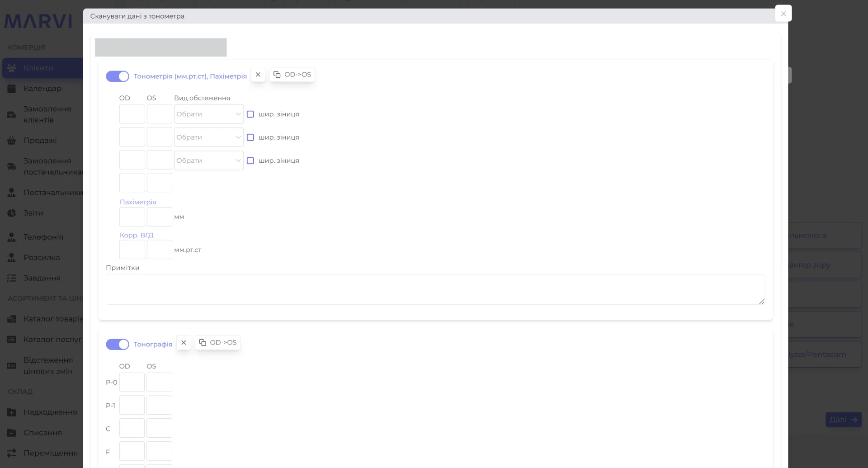Click the Каталог послуг list icon

click(x=12, y=340)
